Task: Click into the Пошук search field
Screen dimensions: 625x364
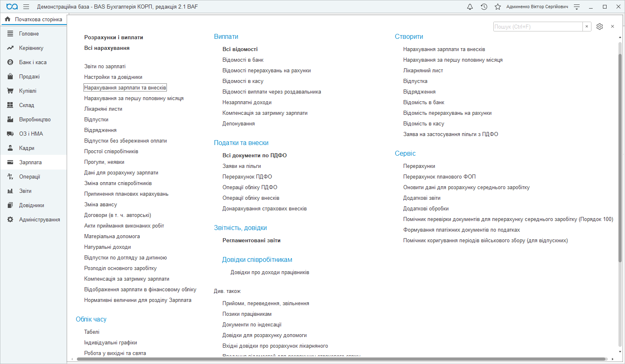Action: click(537, 27)
